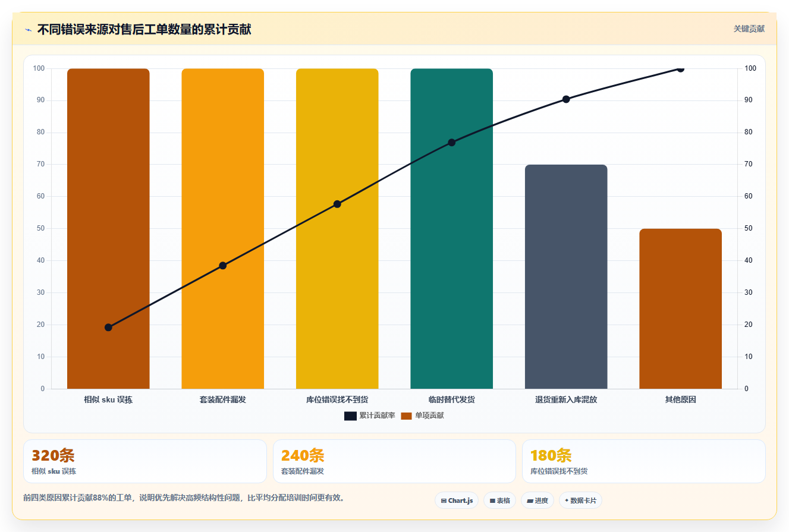The image size is (789, 532).
Task: Click the lightning icon beside the chart title
Action: pos(28,30)
